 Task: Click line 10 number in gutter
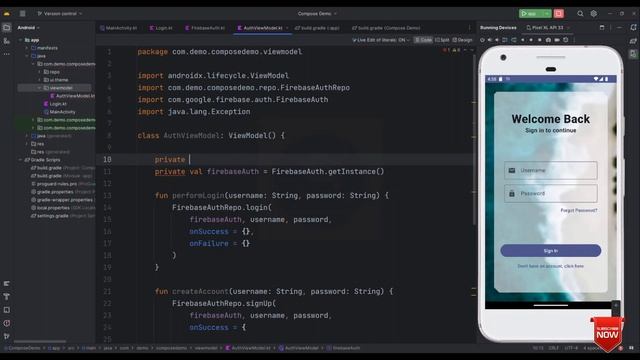pos(107,160)
